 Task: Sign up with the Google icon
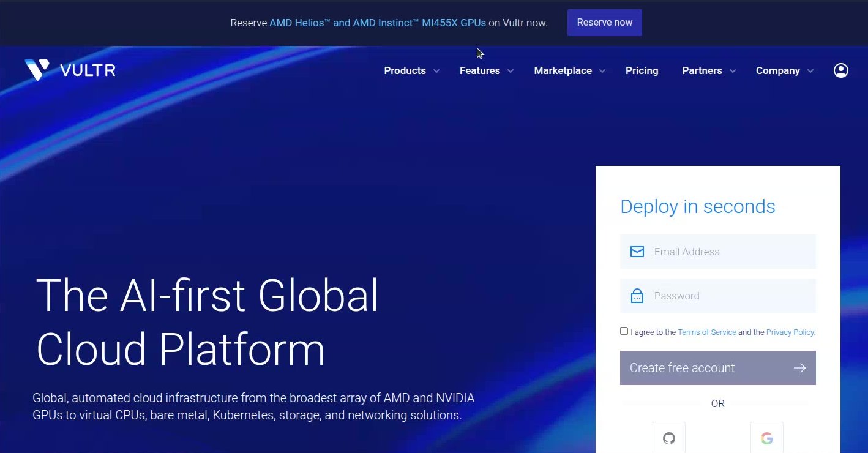[x=767, y=438]
